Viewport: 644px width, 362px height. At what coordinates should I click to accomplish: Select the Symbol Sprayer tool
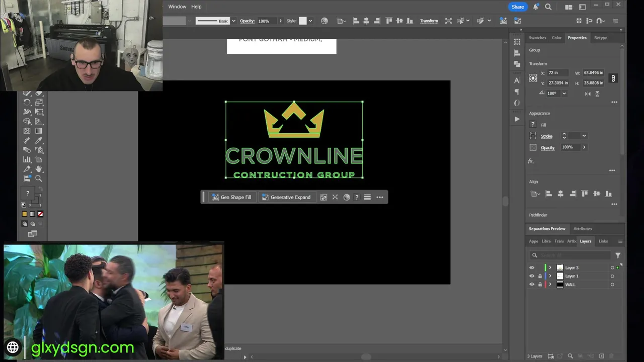pos(39,150)
